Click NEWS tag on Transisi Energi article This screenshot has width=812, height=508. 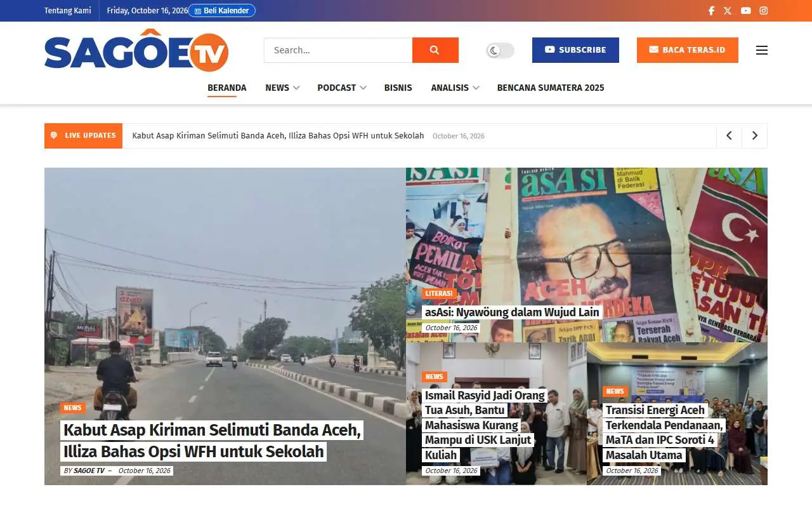pos(615,391)
